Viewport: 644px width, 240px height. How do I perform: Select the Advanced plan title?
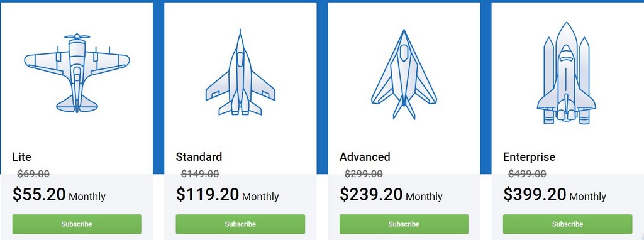pyautogui.click(x=365, y=156)
